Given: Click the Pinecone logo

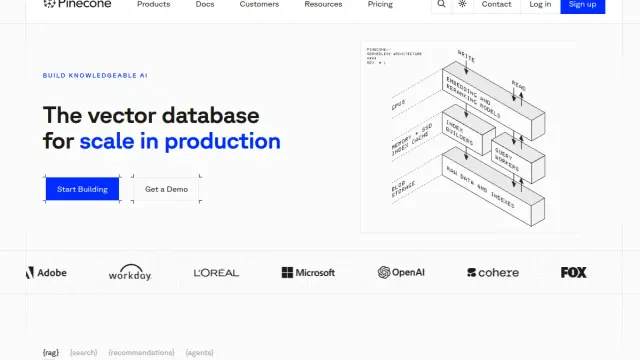Looking at the screenshot, I should 77,4.
